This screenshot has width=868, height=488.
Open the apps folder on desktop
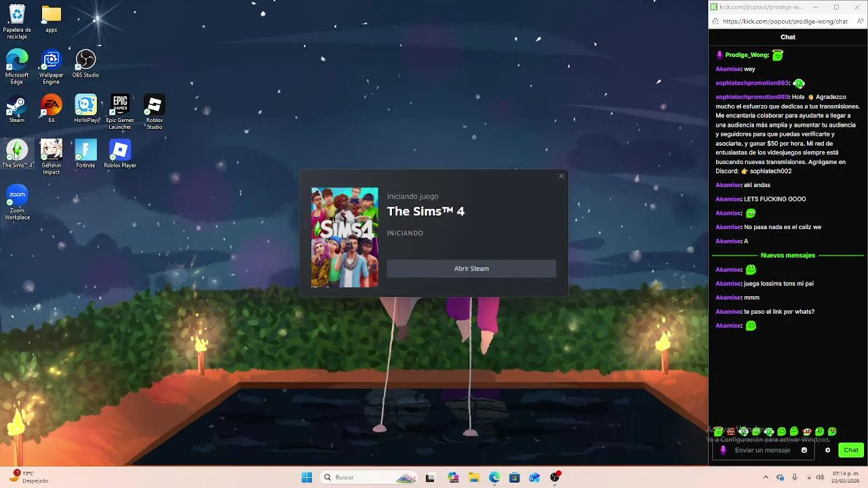click(x=52, y=19)
